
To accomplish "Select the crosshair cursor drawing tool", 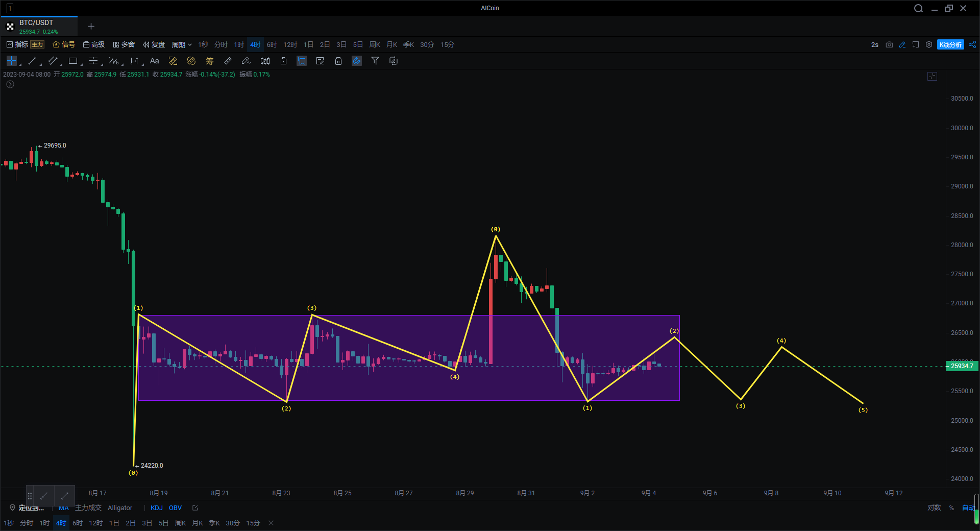I will (11, 61).
